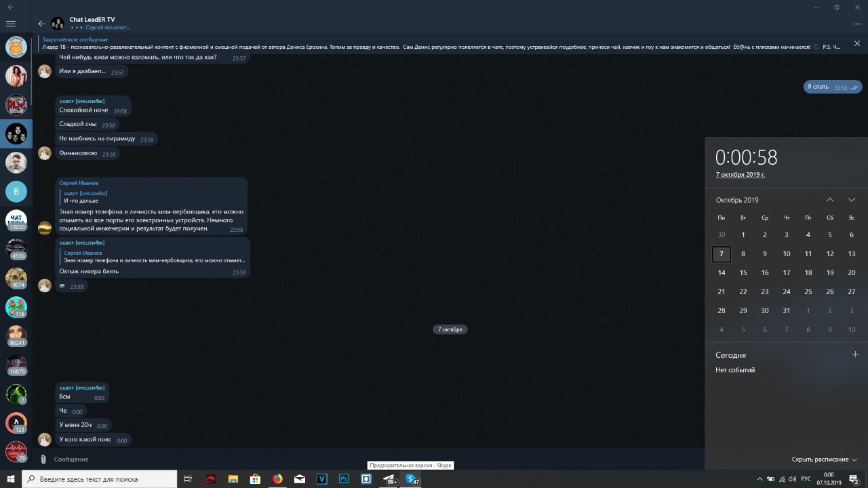Dismiss the pinned message with X
This screenshot has width=868, height=488.
(856, 43)
